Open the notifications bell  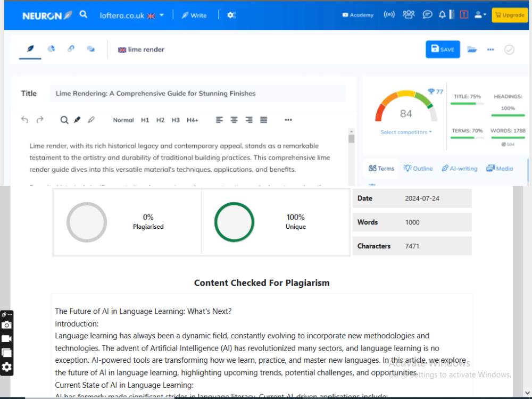(442, 15)
